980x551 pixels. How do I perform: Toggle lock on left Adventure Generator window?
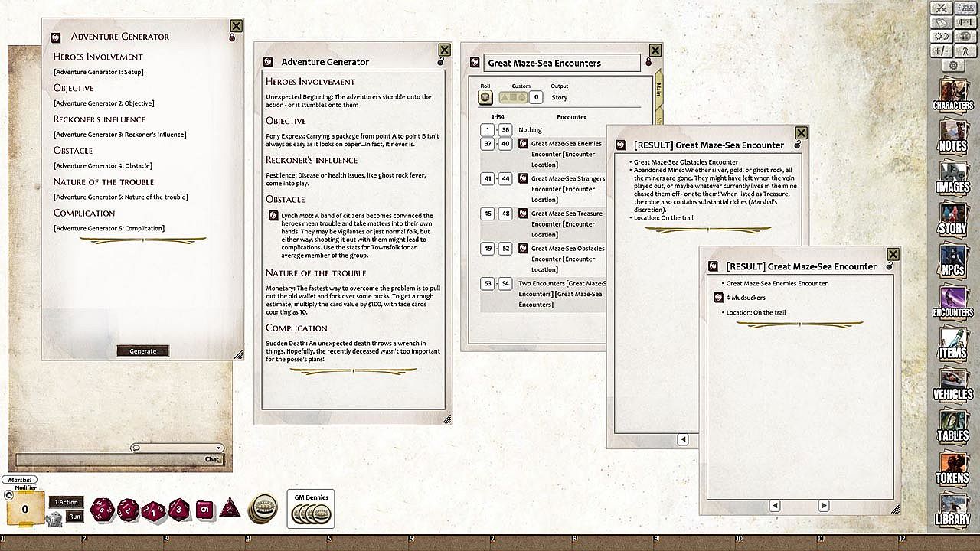pos(231,37)
